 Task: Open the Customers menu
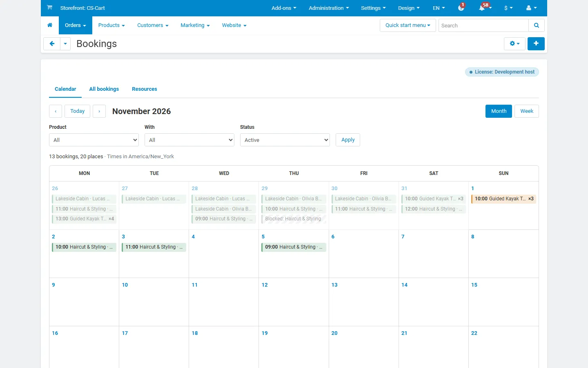(153, 25)
